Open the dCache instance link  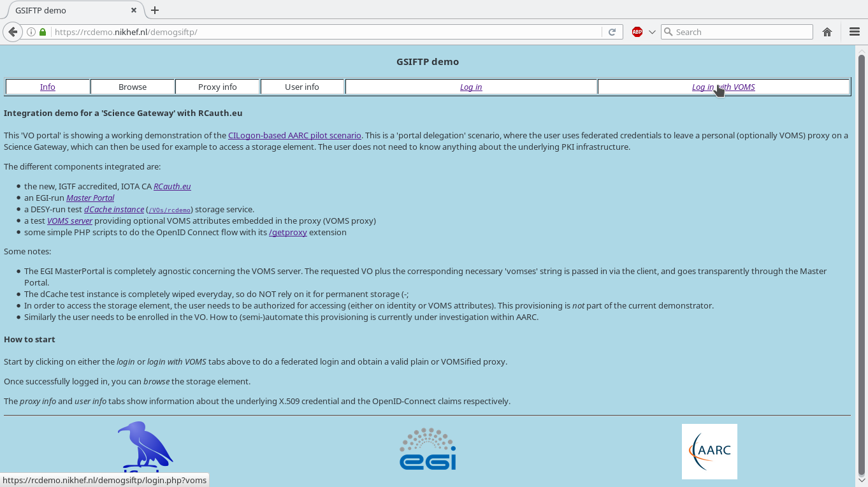click(114, 209)
